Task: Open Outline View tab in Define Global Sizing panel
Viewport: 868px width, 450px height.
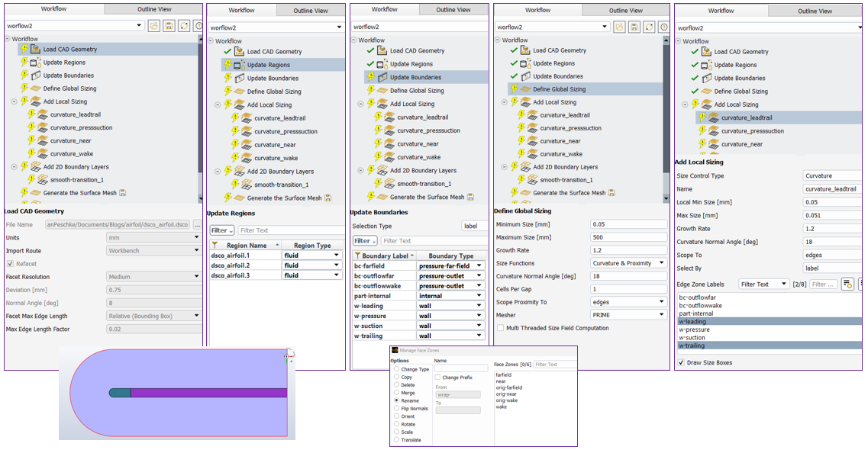Action: [x=626, y=10]
